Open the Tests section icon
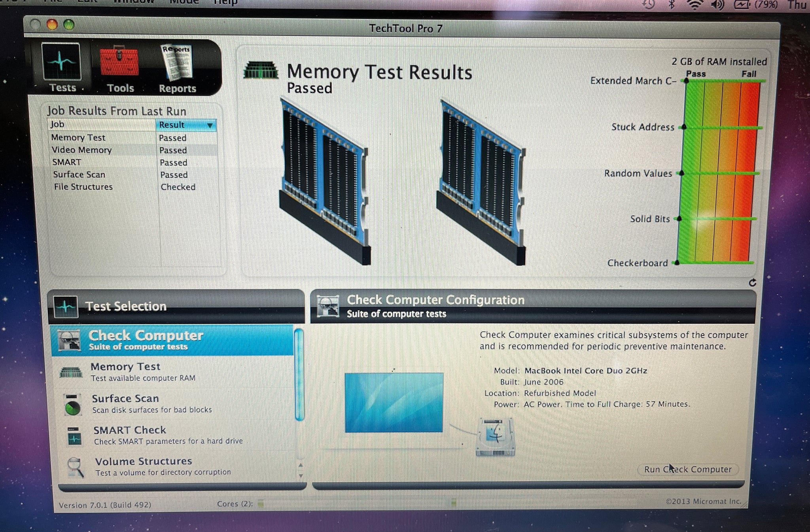The height and width of the screenshot is (532, 810). point(61,62)
